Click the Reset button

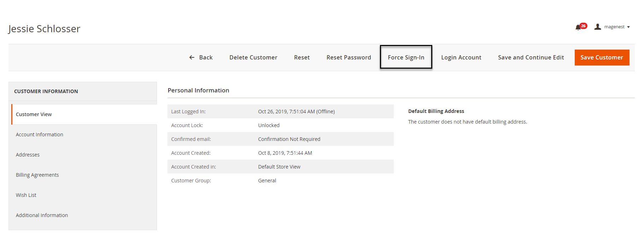[302, 57]
